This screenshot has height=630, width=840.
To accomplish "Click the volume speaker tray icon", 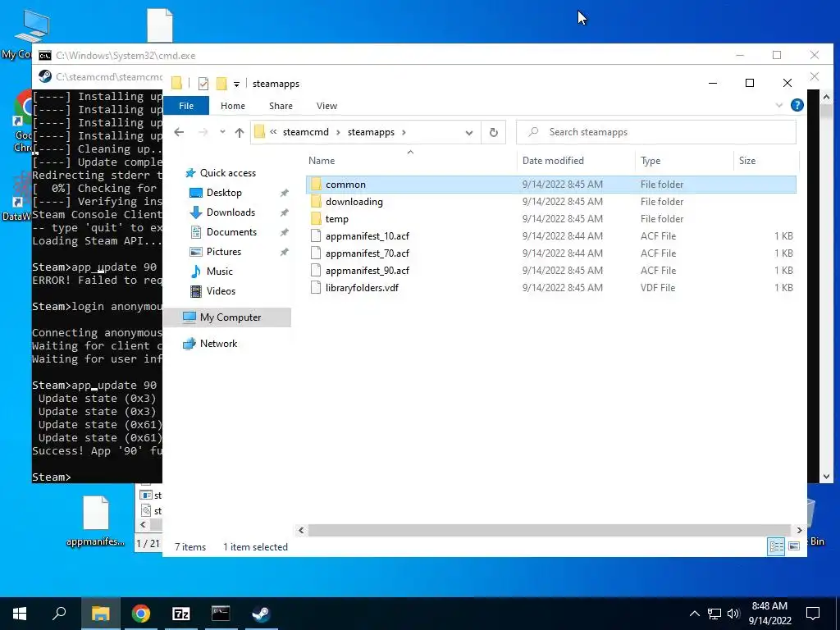I will (733, 614).
